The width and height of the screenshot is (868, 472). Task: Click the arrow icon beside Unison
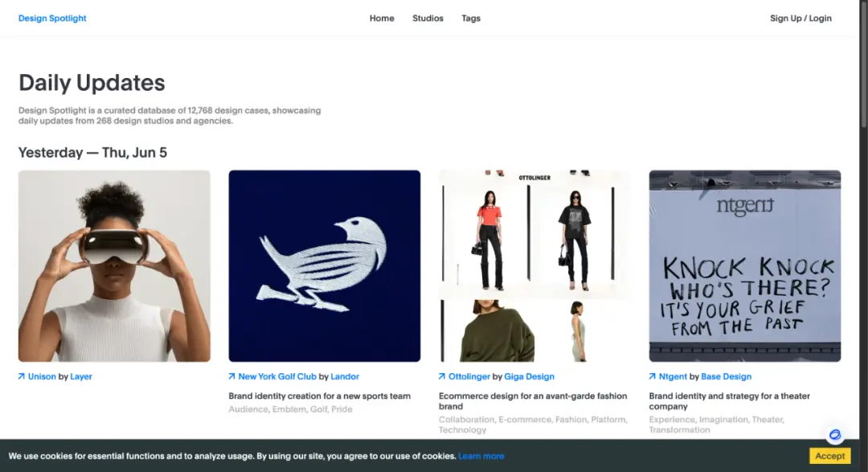coord(21,376)
